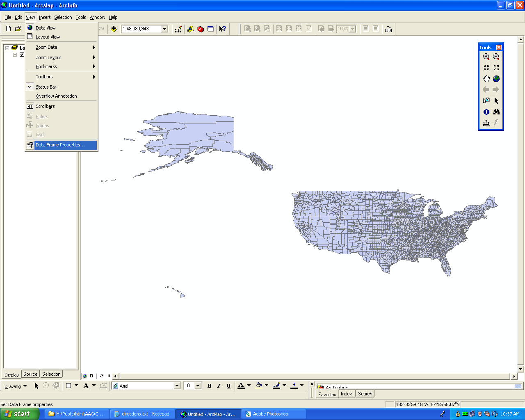Open the fill color paint bucket swatch
This screenshot has width=525, height=420.
[259, 385]
